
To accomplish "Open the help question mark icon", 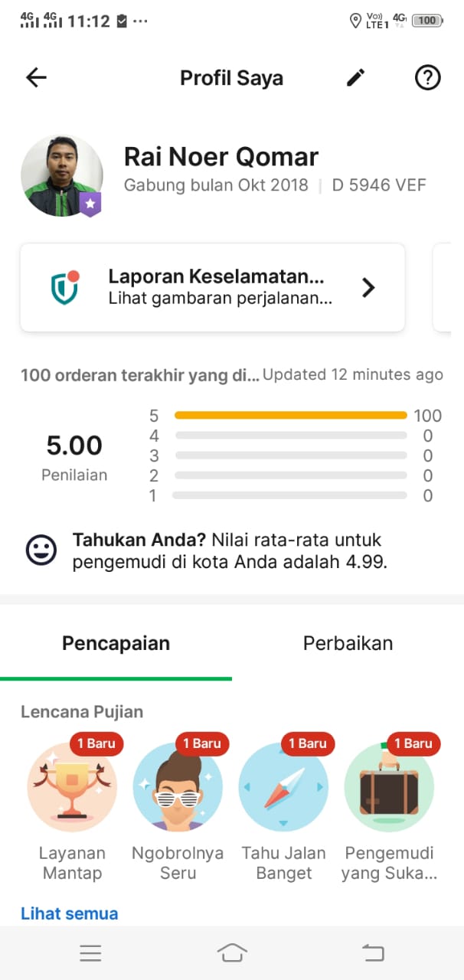I will point(427,77).
